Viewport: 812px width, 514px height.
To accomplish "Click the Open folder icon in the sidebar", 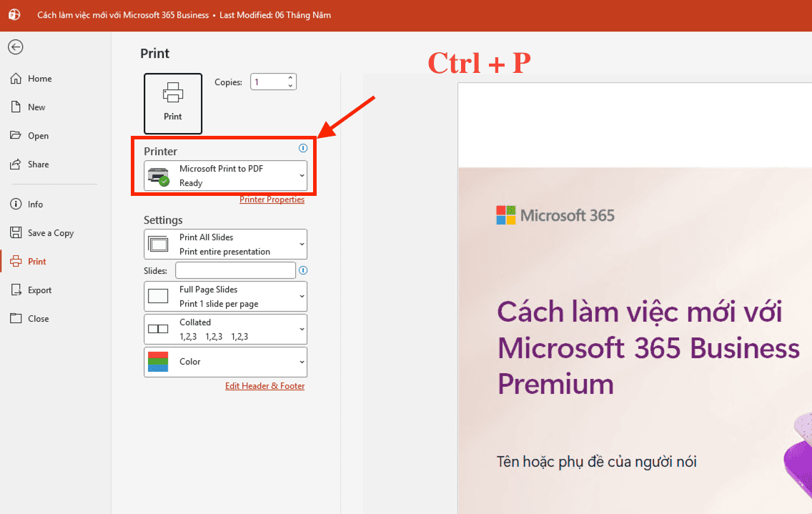I will pos(16,135).
